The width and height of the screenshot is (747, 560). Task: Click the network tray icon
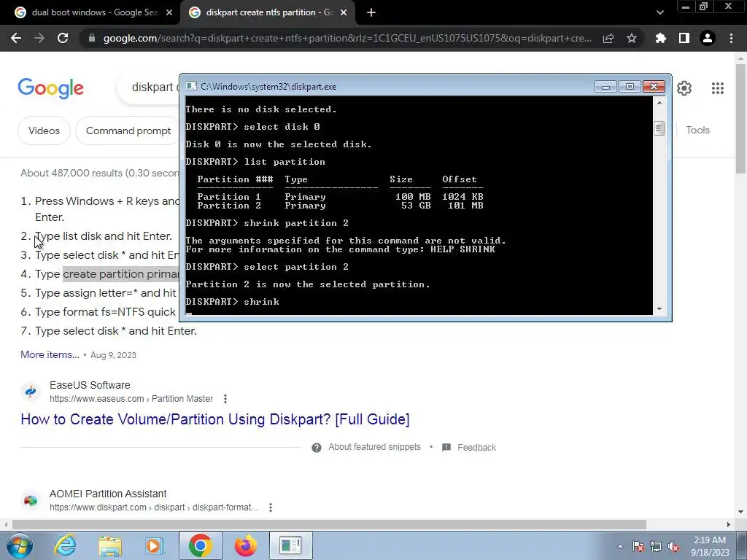coord(656,546)
